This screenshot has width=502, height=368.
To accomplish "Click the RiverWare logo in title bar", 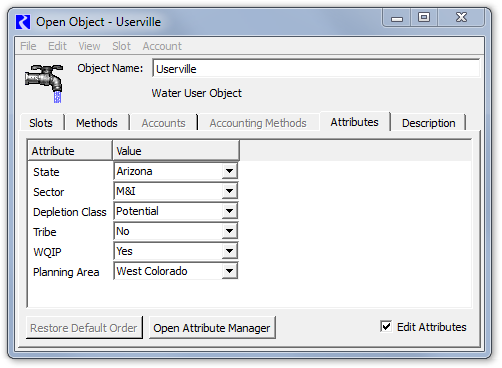I will (x=23, y=22).
